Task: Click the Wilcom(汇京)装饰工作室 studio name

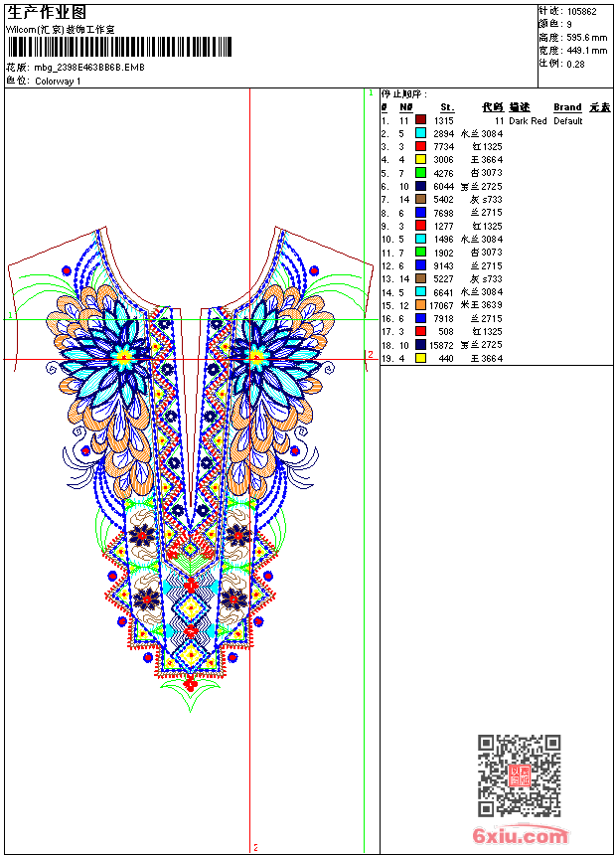Action: pyautogui.click(x=61, y=30)
